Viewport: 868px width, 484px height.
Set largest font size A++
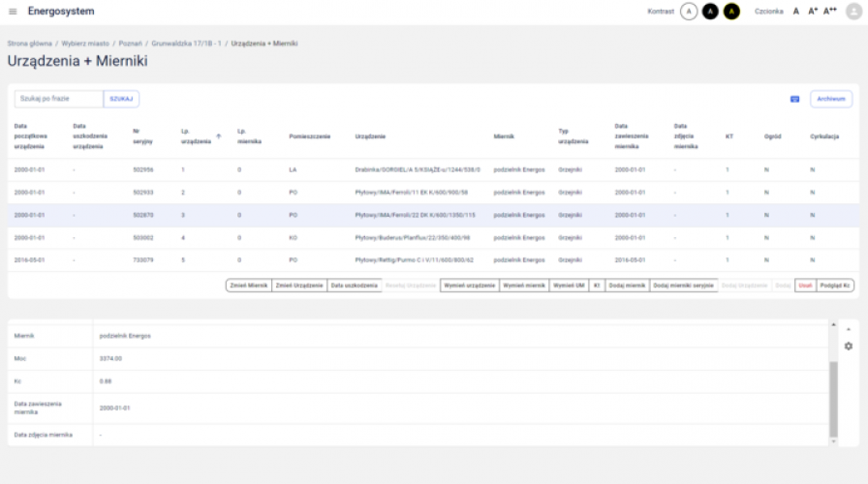[830, 12]
